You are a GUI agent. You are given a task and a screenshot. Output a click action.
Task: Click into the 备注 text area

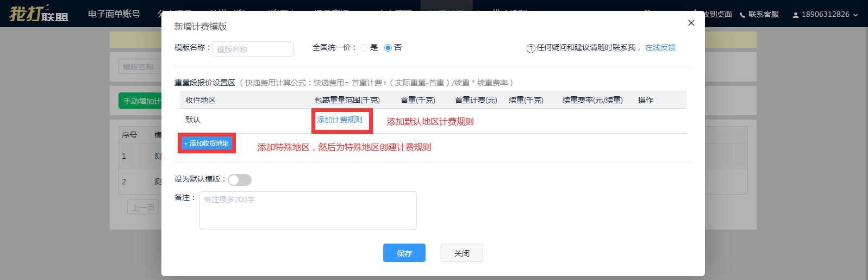pyautogui.click(x=308, y=210)
